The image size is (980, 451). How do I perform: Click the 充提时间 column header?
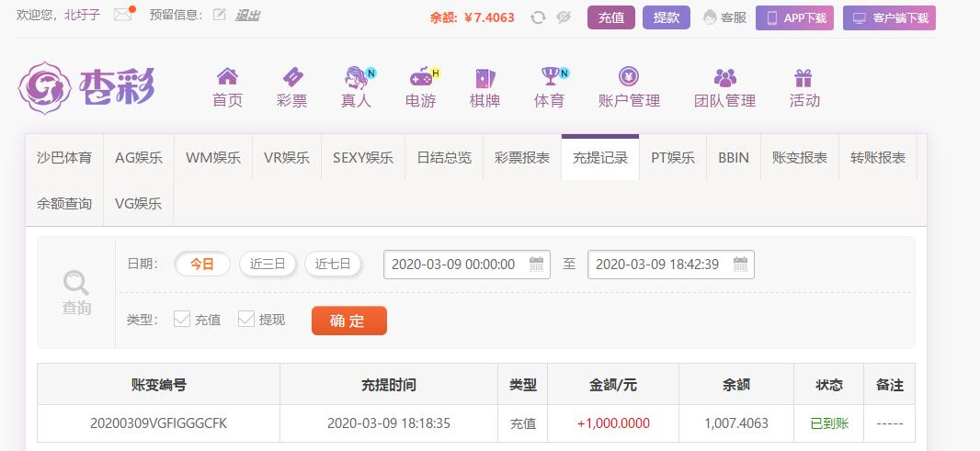tap(389, 385)
